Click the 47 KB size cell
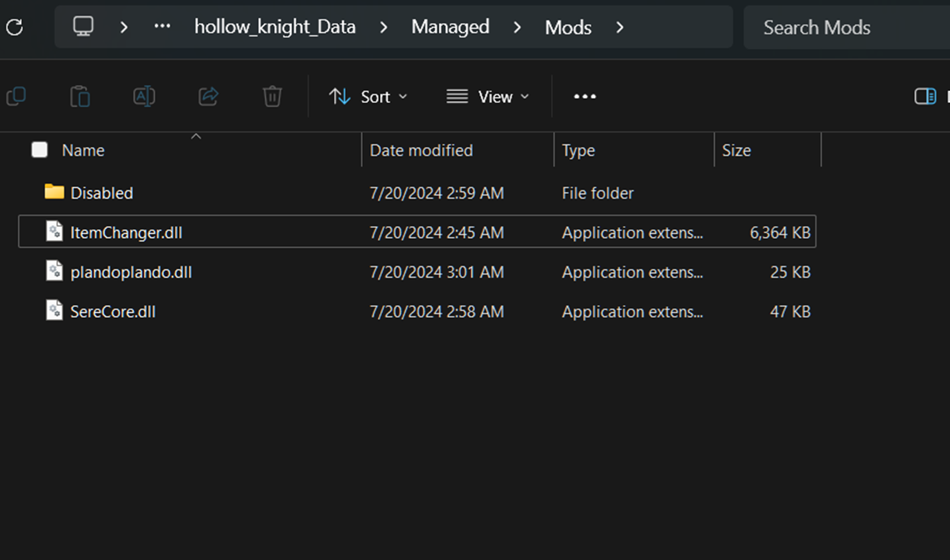The width and height of the screenshot is (950, 560). coord(790,312)
